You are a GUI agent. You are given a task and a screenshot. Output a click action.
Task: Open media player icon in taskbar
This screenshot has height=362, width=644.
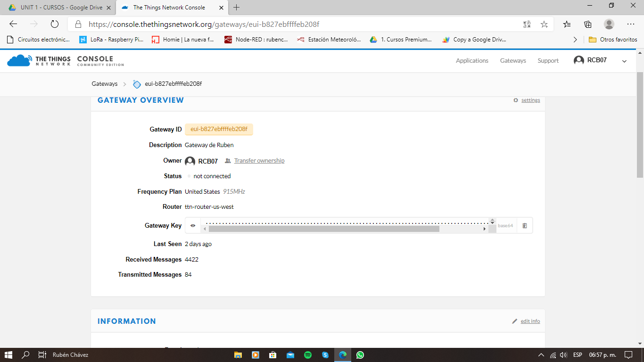(255, 355)
